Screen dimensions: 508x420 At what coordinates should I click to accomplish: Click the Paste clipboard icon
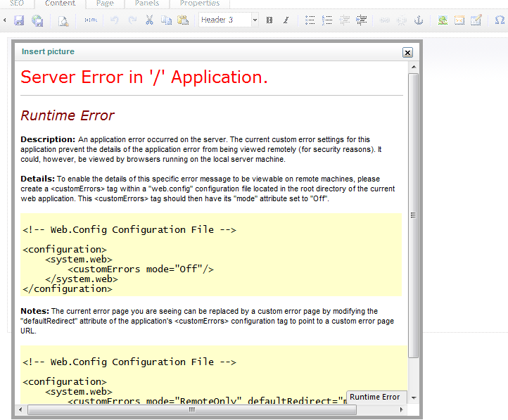click(x=183, y=20)
